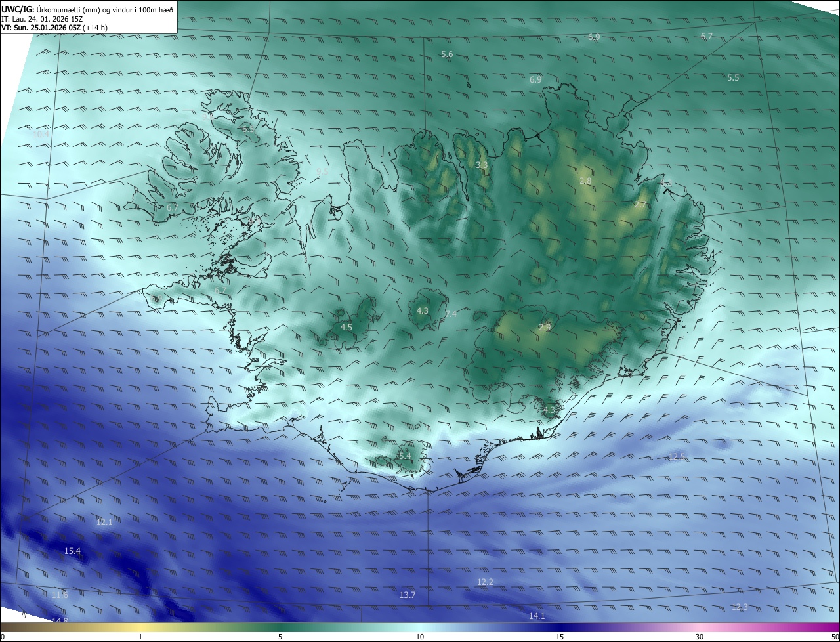Click the colour scale tick labelled 50
This screenshot has height=642, width=840.
tap(835, 637)
